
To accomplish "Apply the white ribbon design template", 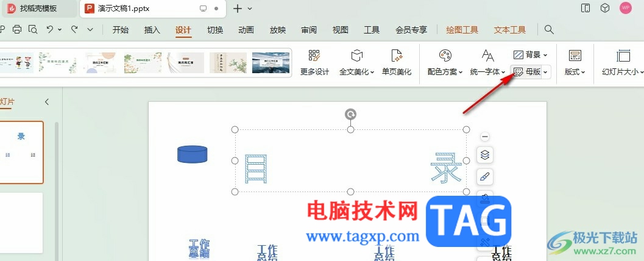I will pyautogui.click(x=186, y=62).
